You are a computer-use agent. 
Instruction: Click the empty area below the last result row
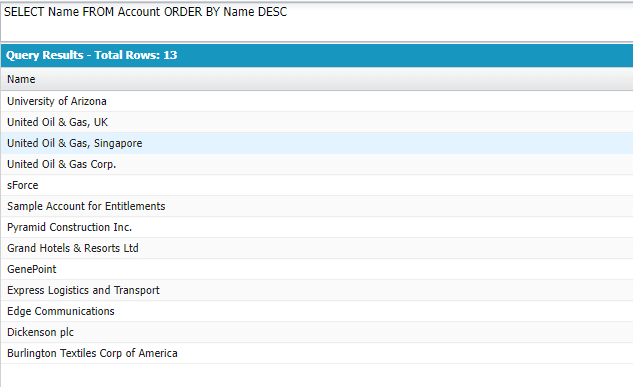(317, 375)
